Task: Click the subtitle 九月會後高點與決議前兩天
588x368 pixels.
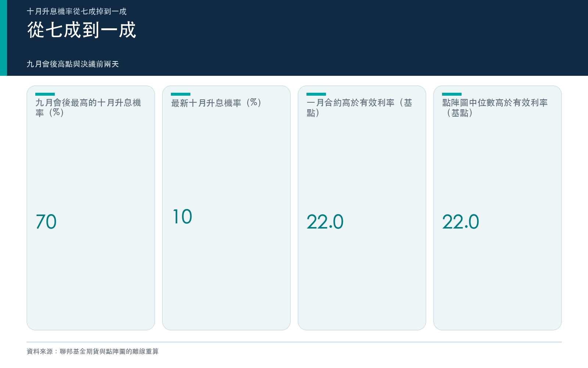Action: 73,64
